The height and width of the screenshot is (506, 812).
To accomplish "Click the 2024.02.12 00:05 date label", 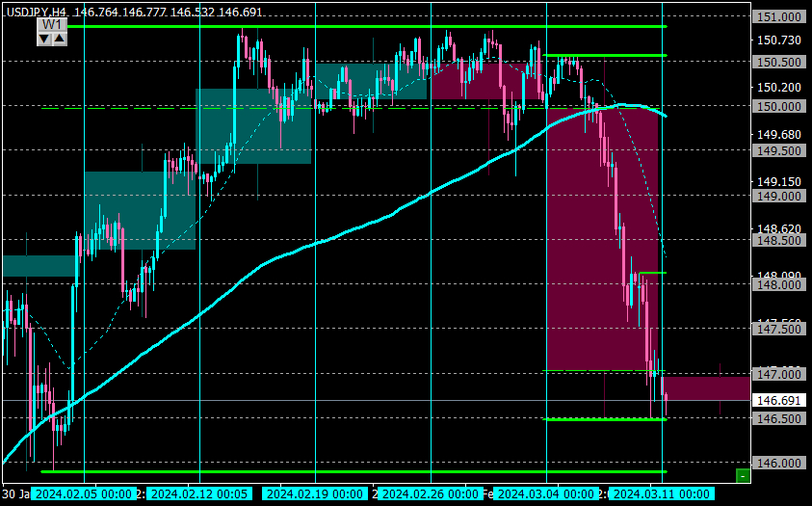I will (199, 494).
